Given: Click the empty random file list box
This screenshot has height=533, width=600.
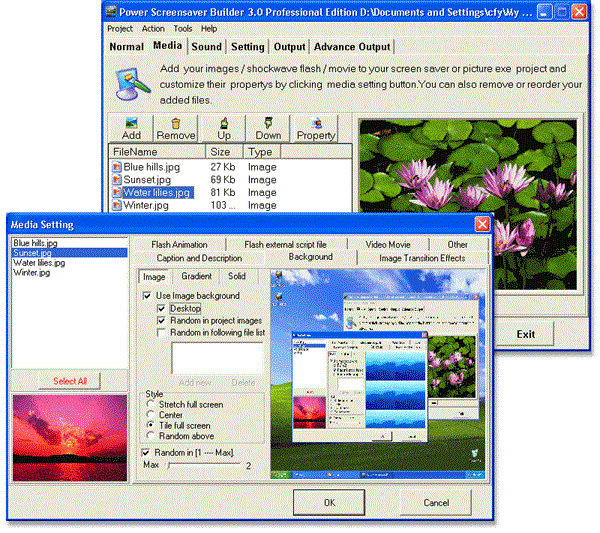Looking at the screenshot, I should [x=217, y=358].
